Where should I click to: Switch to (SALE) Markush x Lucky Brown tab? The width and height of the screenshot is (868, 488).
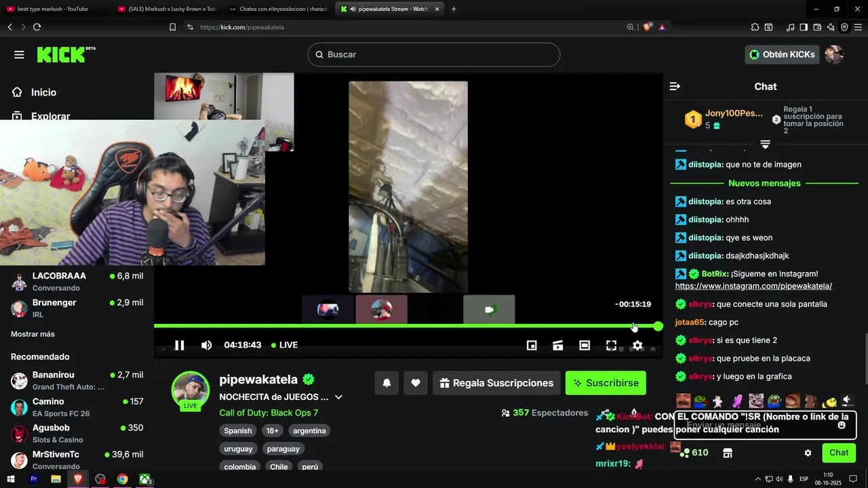tap(167, 9)
